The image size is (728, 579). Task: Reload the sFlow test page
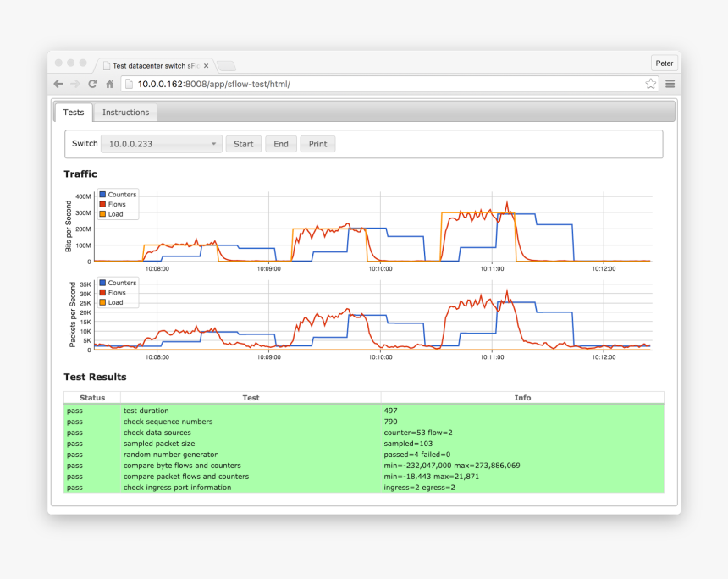[x=92, y=84]
